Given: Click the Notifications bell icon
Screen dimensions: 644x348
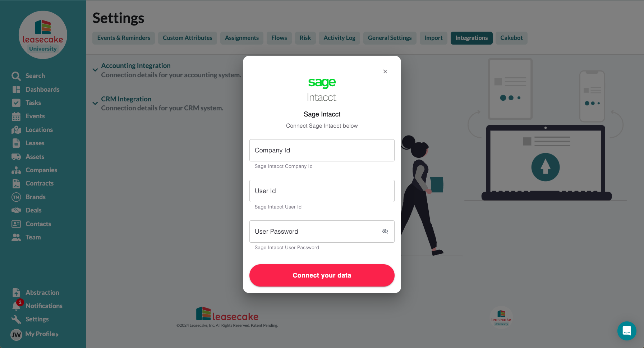Looking at the screenshot, I should (16, 306).
